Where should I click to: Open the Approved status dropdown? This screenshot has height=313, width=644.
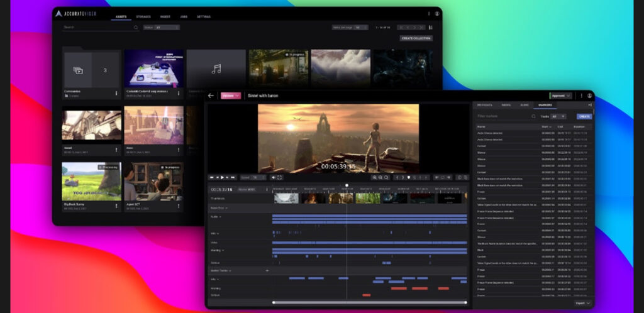(560, 96)
